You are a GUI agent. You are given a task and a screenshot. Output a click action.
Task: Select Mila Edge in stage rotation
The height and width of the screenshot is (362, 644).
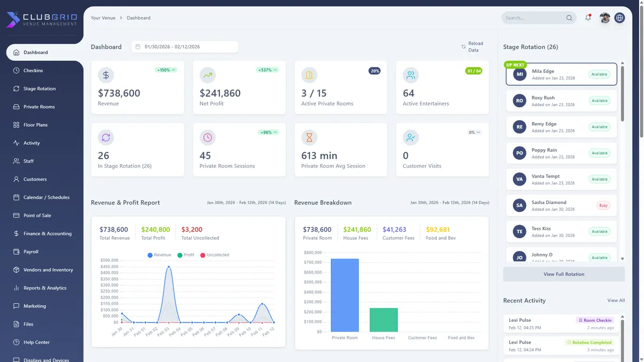[x=561, y=74]
